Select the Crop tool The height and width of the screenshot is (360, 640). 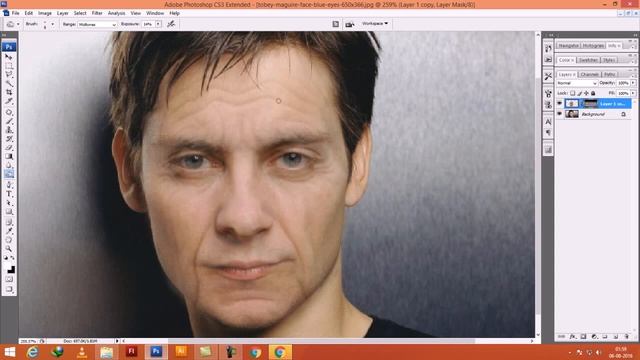pyautogui.click(x=9, y=92)
